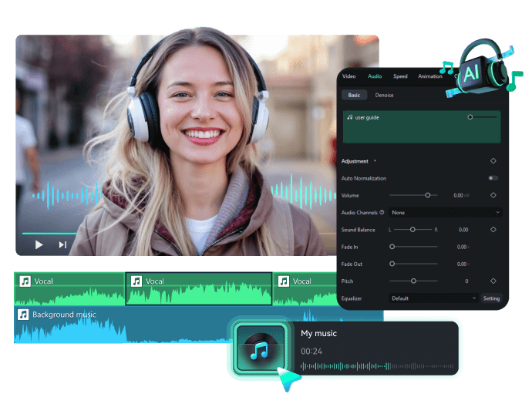Image resolution: width=532 pixels, height=404 pixels.
Task: Click the next frame skip icon
Action: (62, 245)
